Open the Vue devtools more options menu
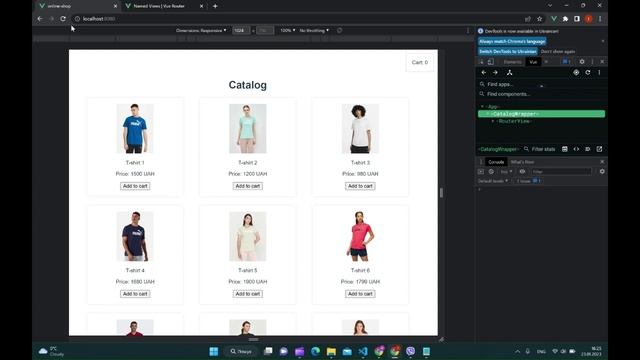 [x=599, y=73]
